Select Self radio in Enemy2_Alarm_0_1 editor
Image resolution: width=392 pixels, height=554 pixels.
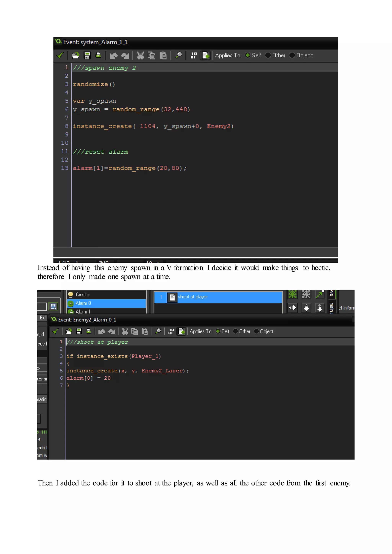point(218,331)
